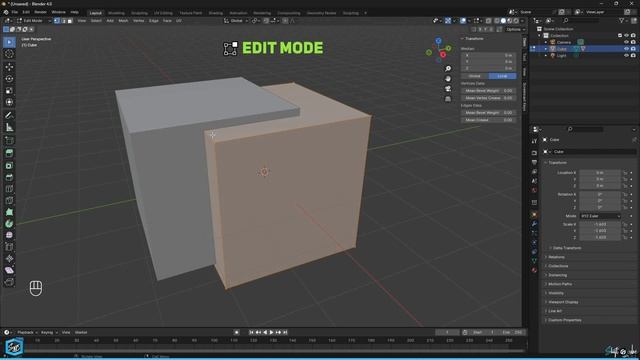Expand the Relations panel

point(555,257)
